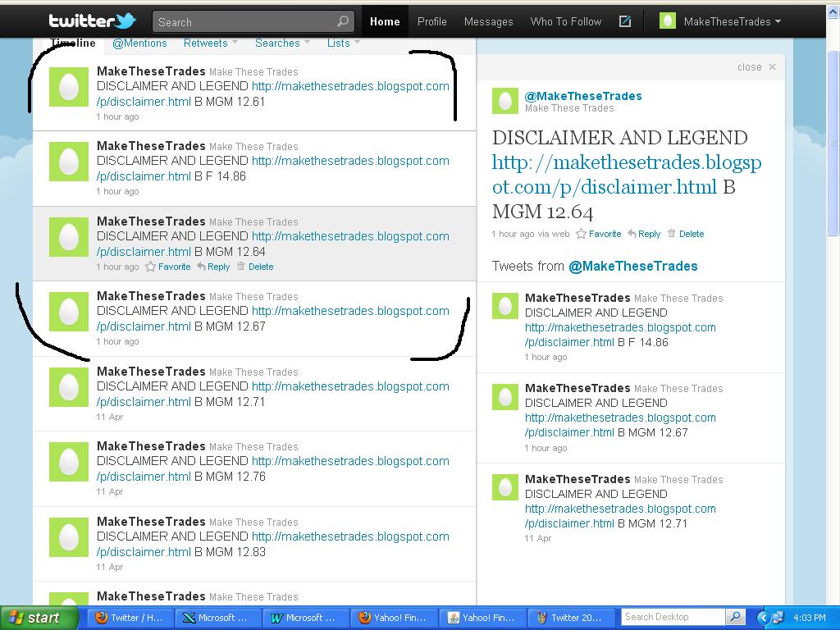
Task: Click the "1 hour ago via web" timestamp in details
Action: point(531,234)
